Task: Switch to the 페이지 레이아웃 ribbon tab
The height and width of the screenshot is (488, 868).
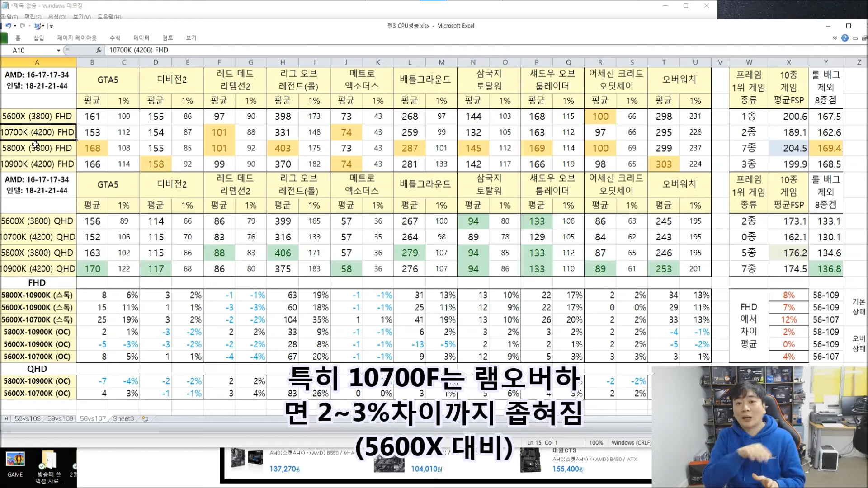Action: (77, 38)
